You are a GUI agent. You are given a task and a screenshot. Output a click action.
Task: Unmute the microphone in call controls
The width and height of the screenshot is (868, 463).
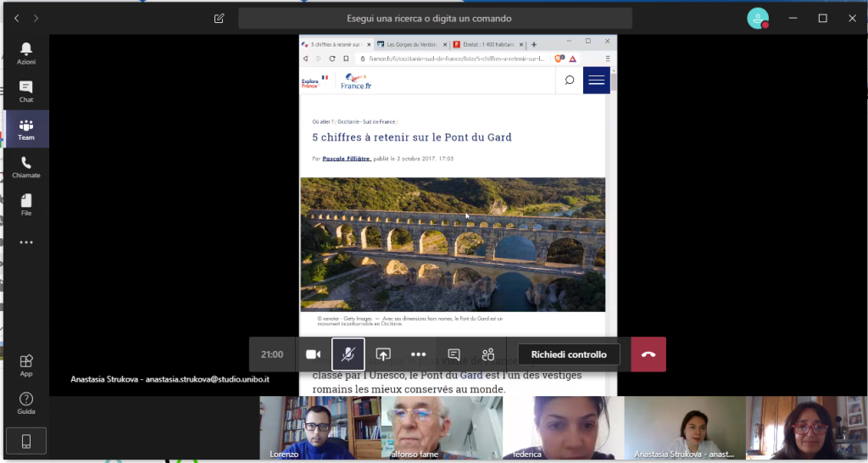pyautogui.click(x=348, y=354)
